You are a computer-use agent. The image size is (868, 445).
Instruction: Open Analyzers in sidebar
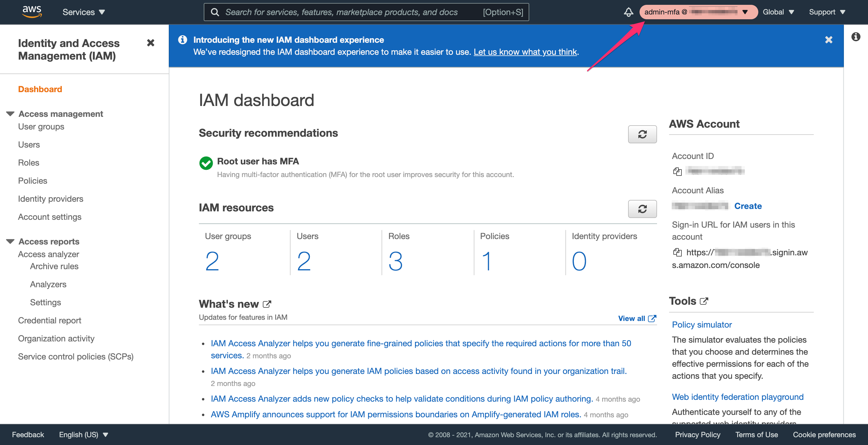pos(48,285)
